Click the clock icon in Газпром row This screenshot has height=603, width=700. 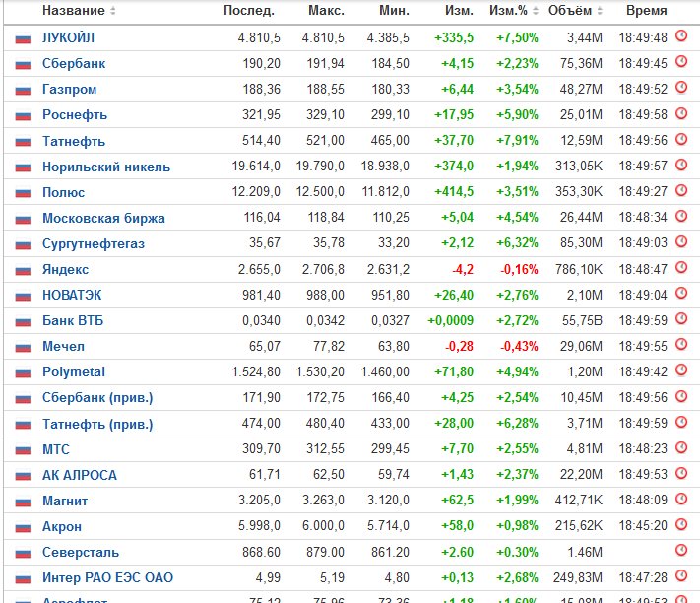point(681,87)
